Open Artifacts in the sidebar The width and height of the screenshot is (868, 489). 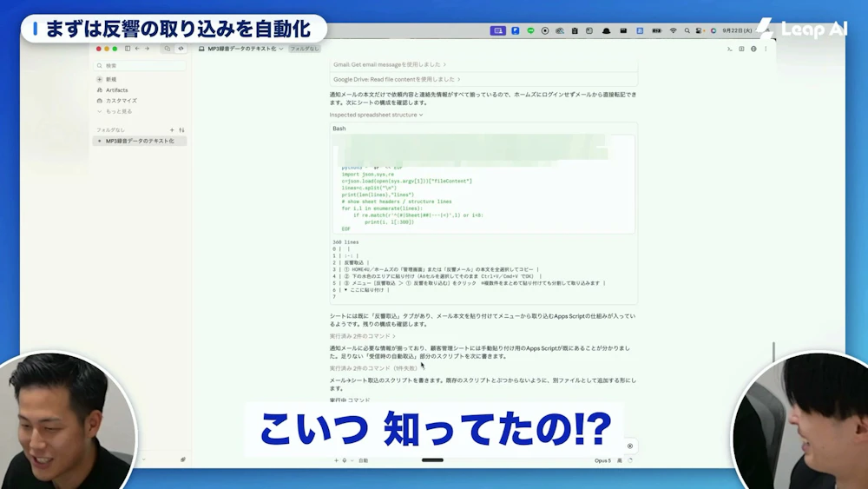point(112,89)
